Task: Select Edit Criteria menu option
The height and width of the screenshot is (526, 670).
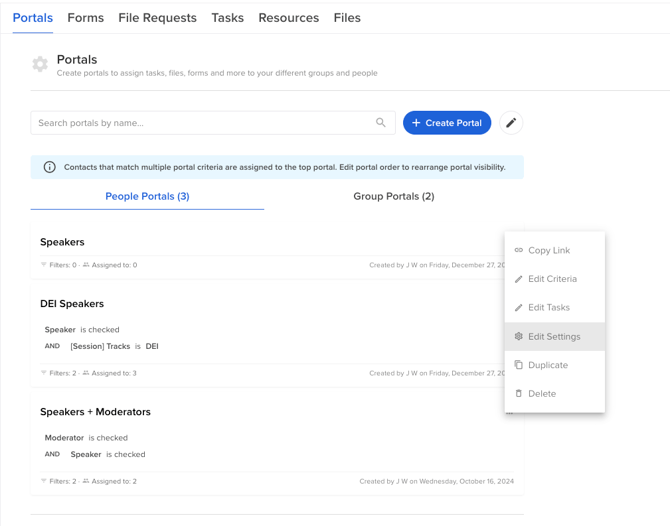Action: pyautogui.click(x=552, y=279)
